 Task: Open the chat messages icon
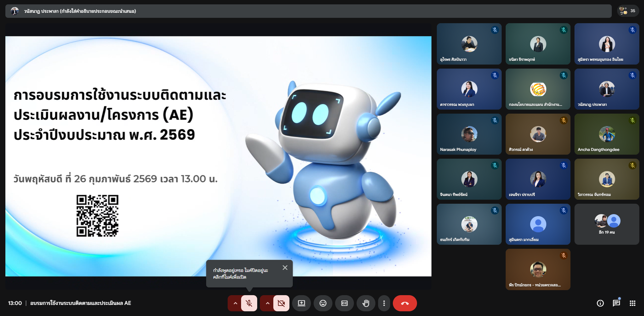pyautogui.click(x=616, y=303)
